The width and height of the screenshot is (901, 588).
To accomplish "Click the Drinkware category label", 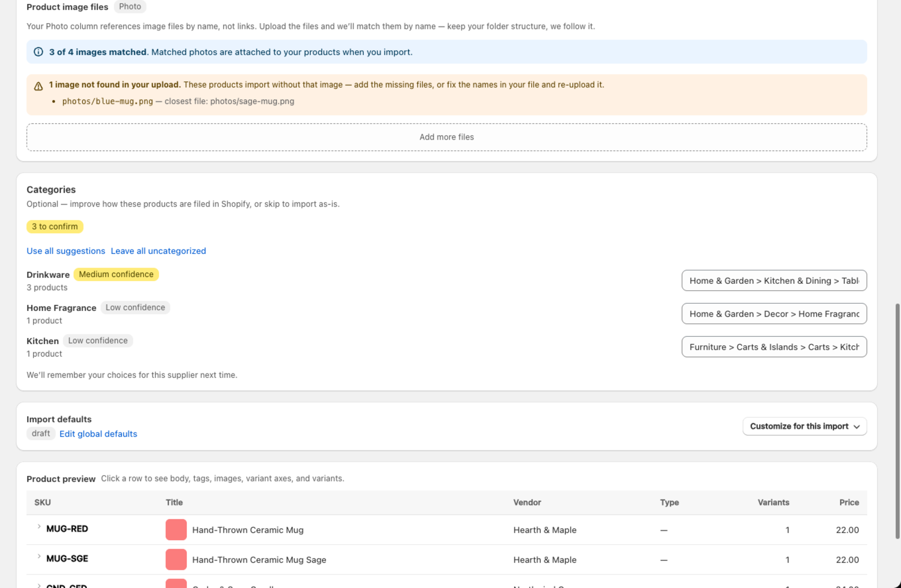I will (x=48, y=275).
